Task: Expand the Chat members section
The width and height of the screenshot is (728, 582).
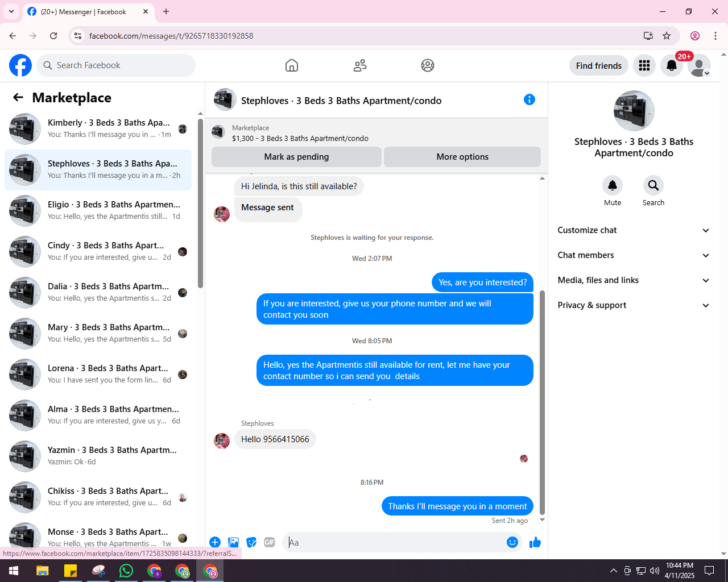Action: (x=634, y=255)
